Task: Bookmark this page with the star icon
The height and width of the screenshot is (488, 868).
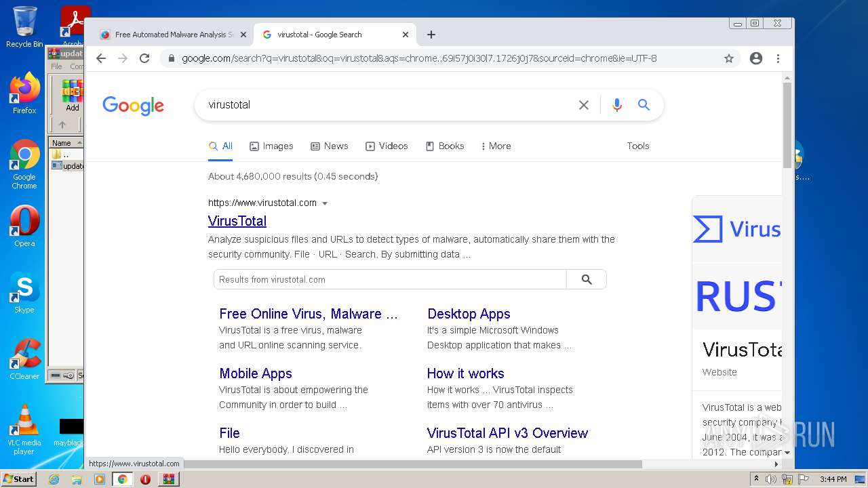Action: coord(729,58)
